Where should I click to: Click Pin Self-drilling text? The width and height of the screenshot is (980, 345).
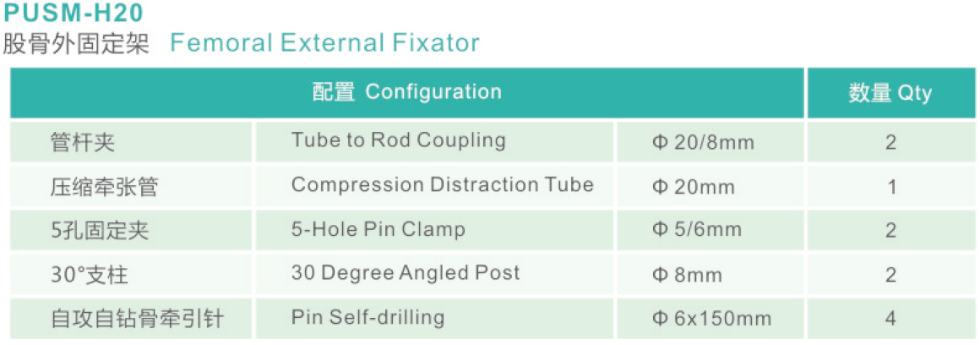(x=367, y=317)
